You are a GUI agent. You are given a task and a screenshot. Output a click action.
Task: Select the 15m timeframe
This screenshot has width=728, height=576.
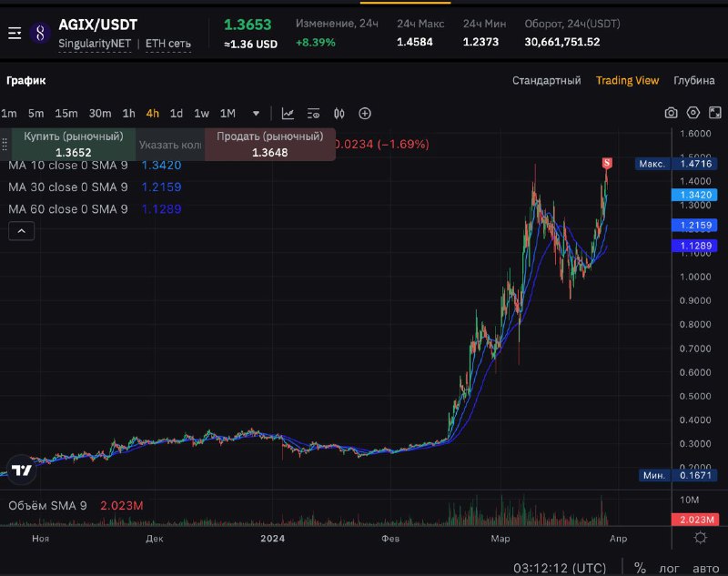point(66,113)
